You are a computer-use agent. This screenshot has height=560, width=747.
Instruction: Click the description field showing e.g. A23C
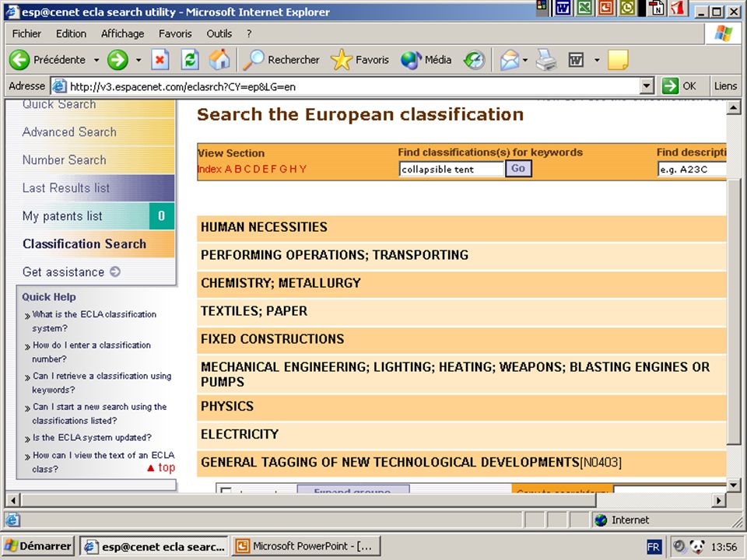click(693, 169)
